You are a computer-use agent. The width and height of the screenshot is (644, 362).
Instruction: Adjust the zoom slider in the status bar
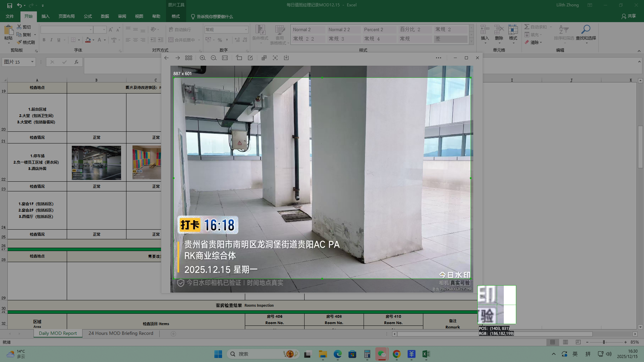pos(604,342)
